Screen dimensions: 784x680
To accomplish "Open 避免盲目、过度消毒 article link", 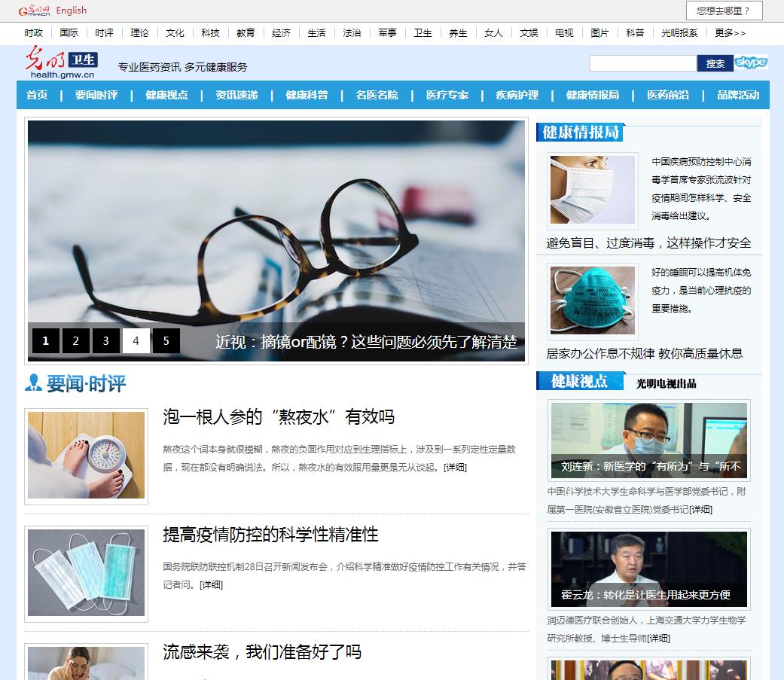I will (648, 243).
